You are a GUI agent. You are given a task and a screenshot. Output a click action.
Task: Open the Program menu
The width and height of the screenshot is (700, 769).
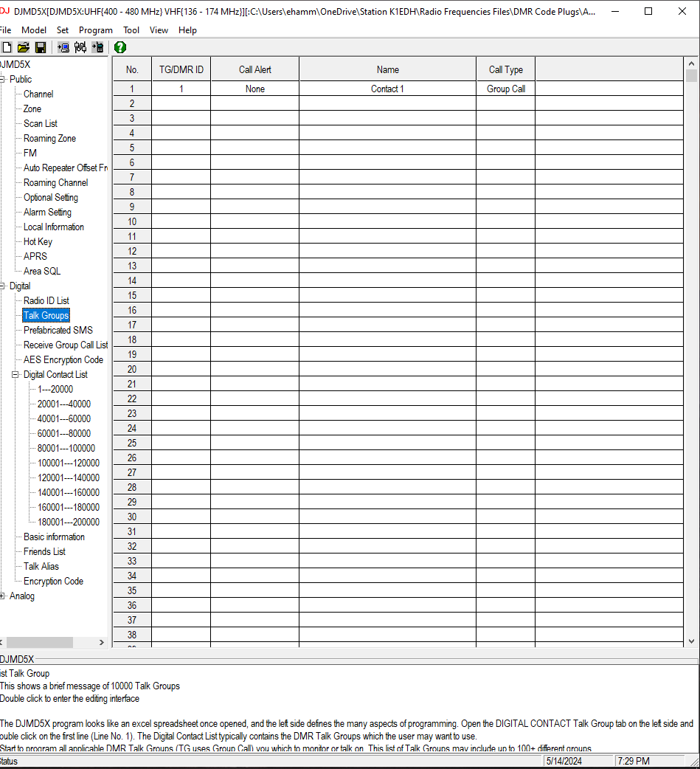[96, 30]
